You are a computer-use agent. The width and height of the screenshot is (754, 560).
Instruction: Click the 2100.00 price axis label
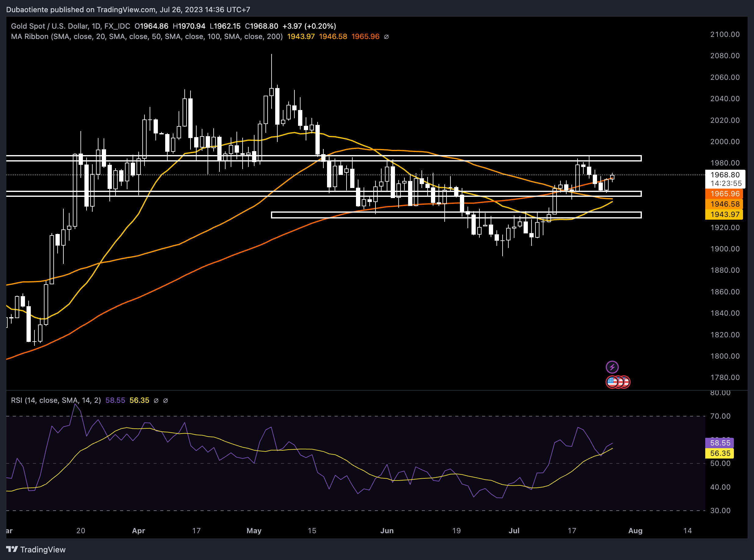tap(725, 34)
